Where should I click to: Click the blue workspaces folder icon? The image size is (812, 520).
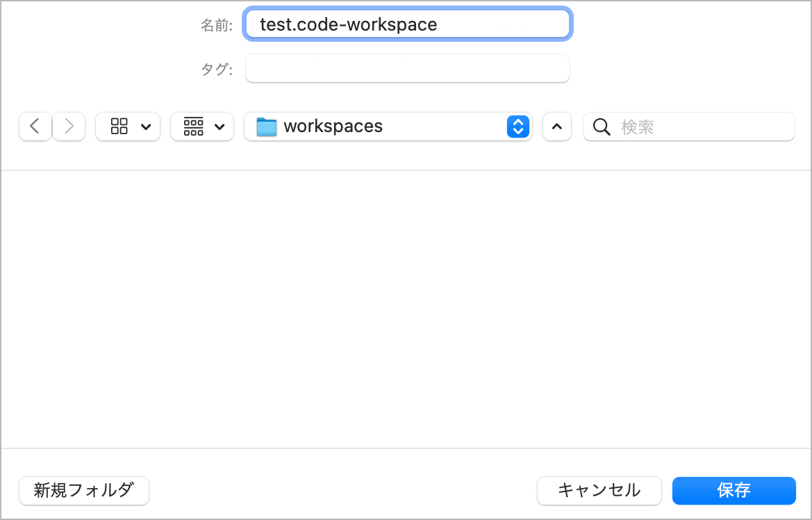tap(266, 127)
